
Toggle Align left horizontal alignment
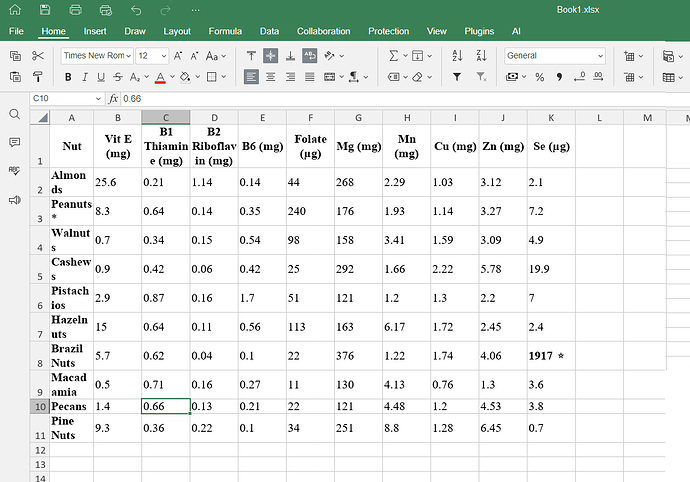[251, 77]
